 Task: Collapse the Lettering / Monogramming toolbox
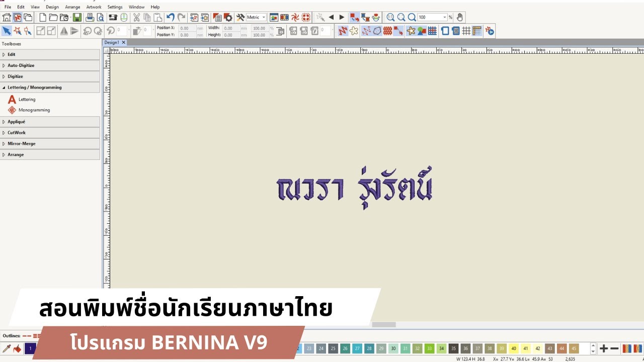(50, 87)
